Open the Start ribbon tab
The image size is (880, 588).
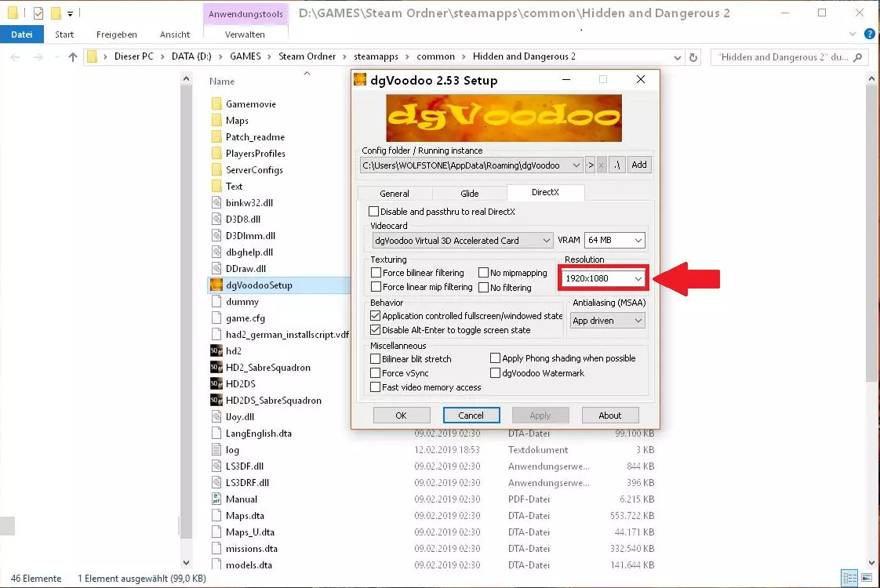point(64,34)
